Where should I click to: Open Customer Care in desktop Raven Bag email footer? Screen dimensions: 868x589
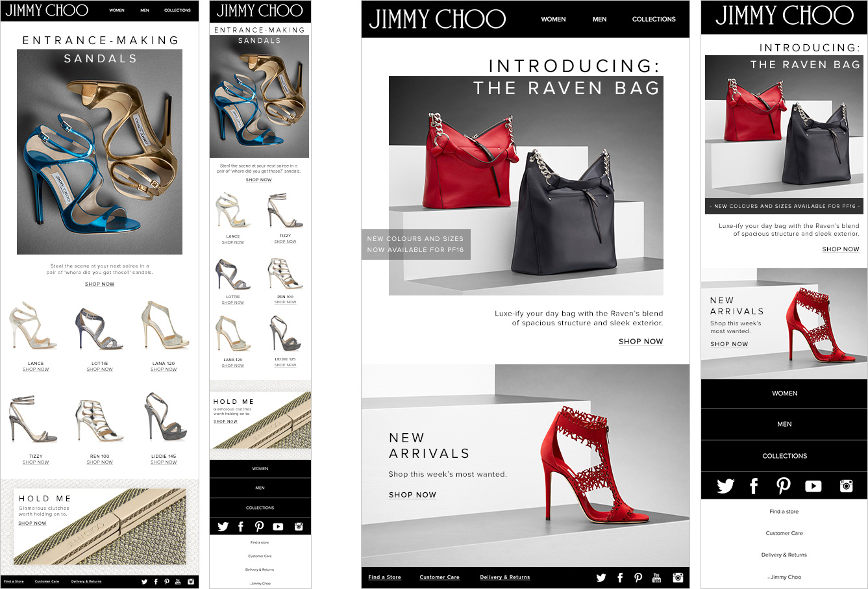pyautogui.click(x=440, y=577)
